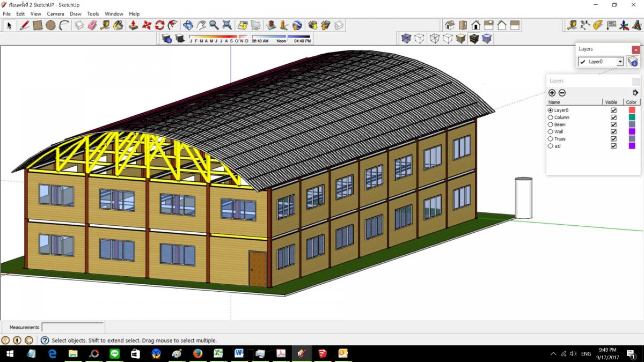Image resolution: width=644 pixels, height=362 pixels.
Task: Open Column layer teal color swatch
Action: point(632,117)
